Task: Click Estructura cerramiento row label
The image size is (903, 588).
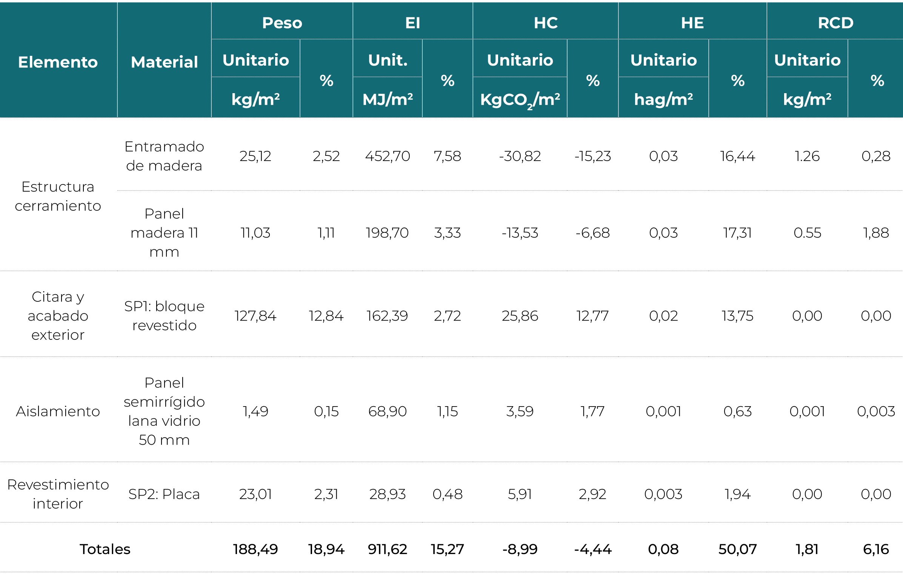Action: point(58,196)
